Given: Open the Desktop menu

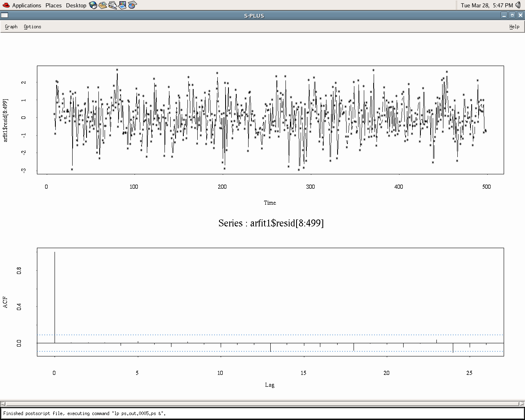Looking at the screenshot, I should pos(76,5).
